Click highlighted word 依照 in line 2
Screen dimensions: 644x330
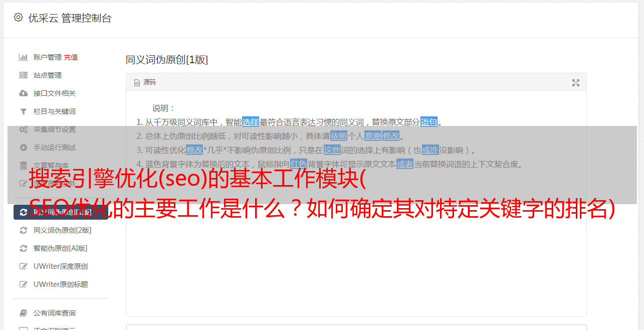(x=339, y=136)
